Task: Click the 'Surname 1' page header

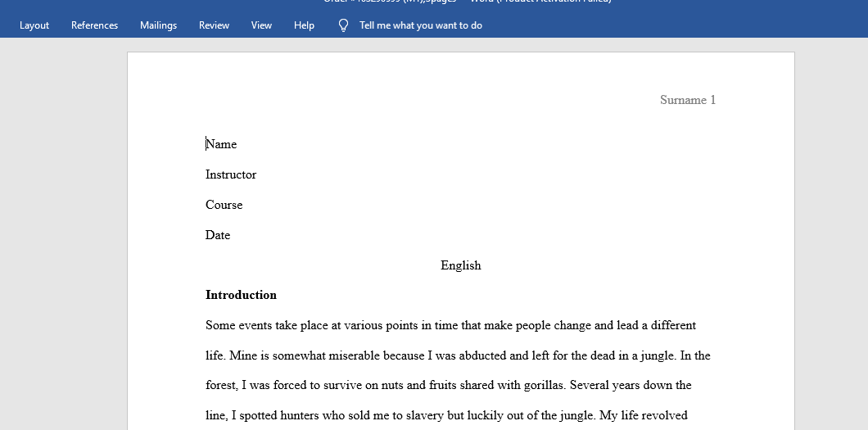Action: point(688,100)
